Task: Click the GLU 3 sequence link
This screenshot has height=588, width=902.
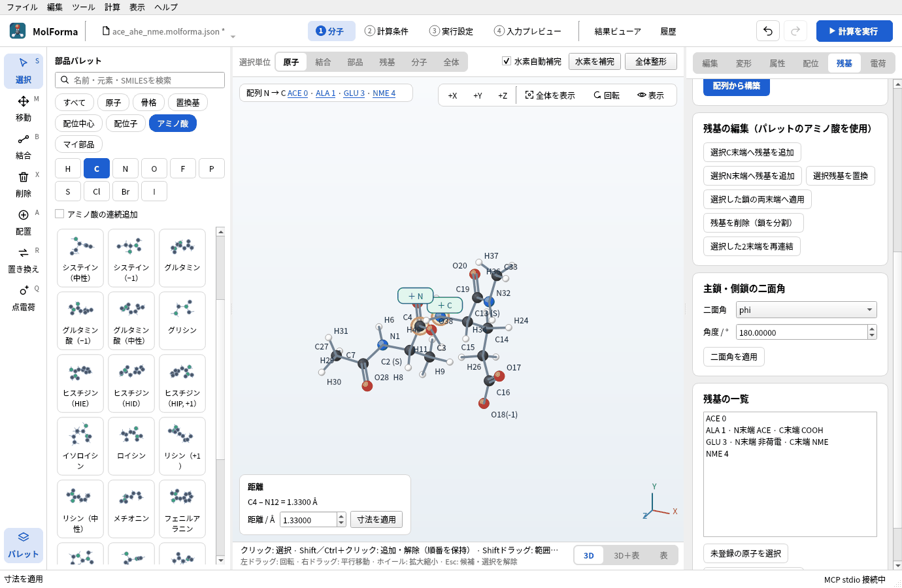Action: coord(354,93)
